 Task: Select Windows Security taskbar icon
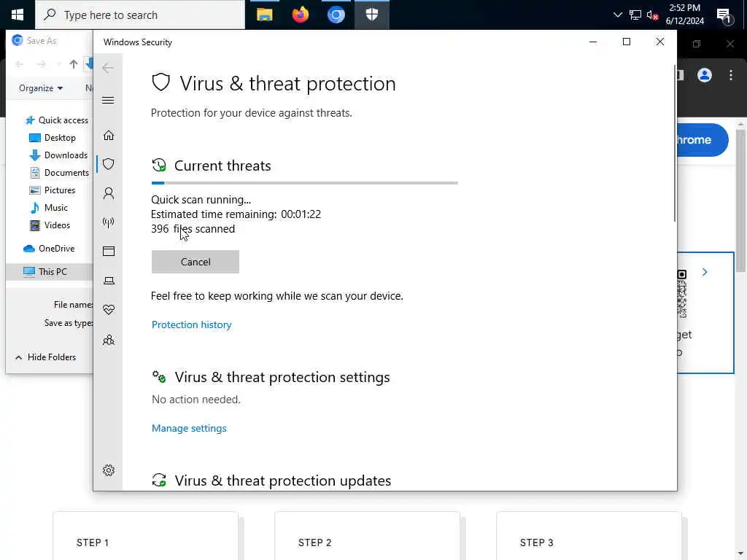point(371,15)
